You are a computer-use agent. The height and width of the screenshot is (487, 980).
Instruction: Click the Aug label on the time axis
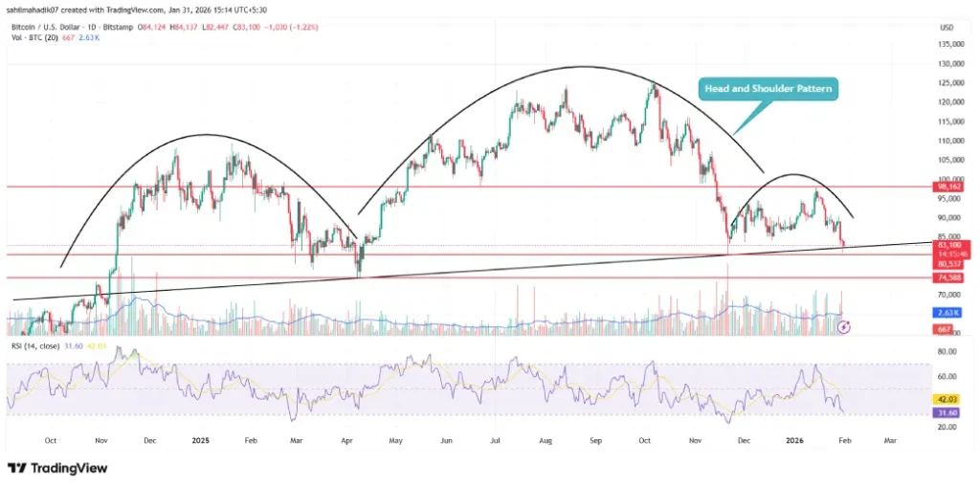point(546,442)
